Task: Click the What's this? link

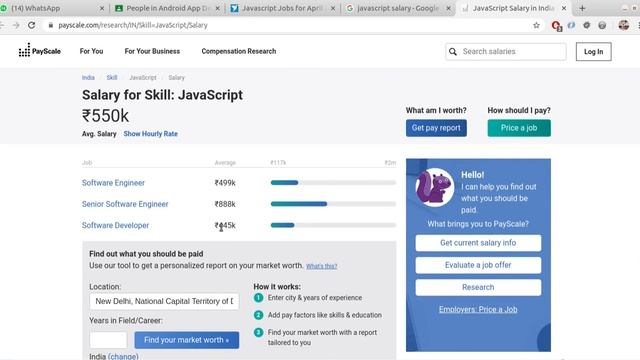Action: 322,266
